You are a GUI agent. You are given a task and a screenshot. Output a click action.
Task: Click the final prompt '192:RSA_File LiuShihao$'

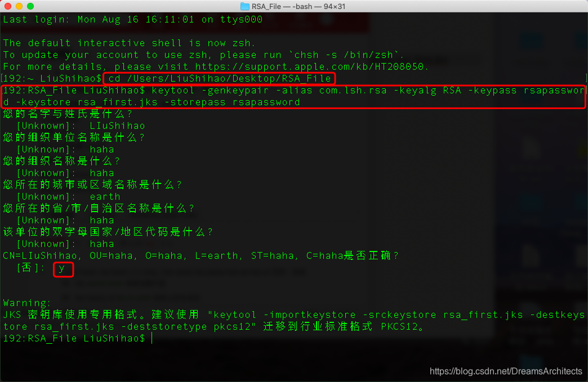[74, 338]
